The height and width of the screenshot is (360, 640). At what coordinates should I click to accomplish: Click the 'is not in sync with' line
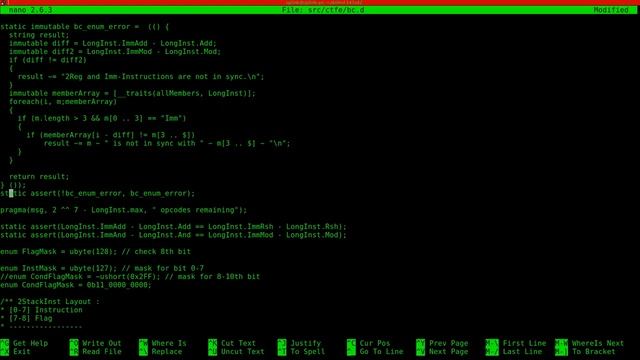pyautogui.click(x=167, y=143)
